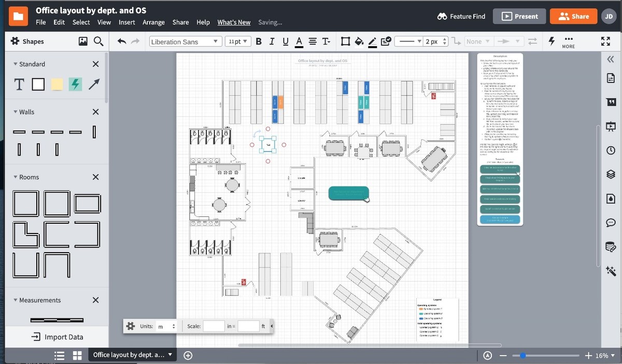
Task: Redo the last undone action
Action: [135, 41]
